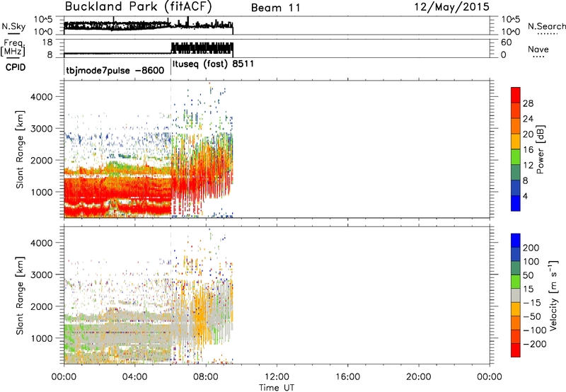Click the '12' tick on Power colorbar

click(528, 166)
